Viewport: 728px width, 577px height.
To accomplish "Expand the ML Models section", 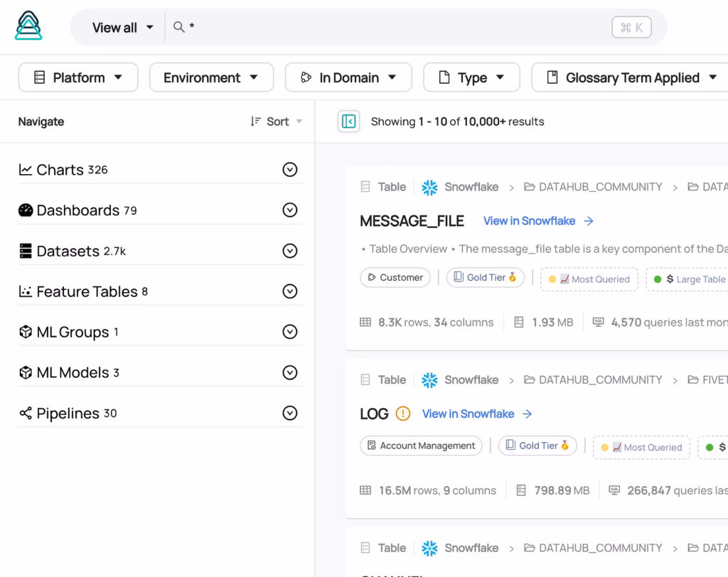I will (289, 372).
